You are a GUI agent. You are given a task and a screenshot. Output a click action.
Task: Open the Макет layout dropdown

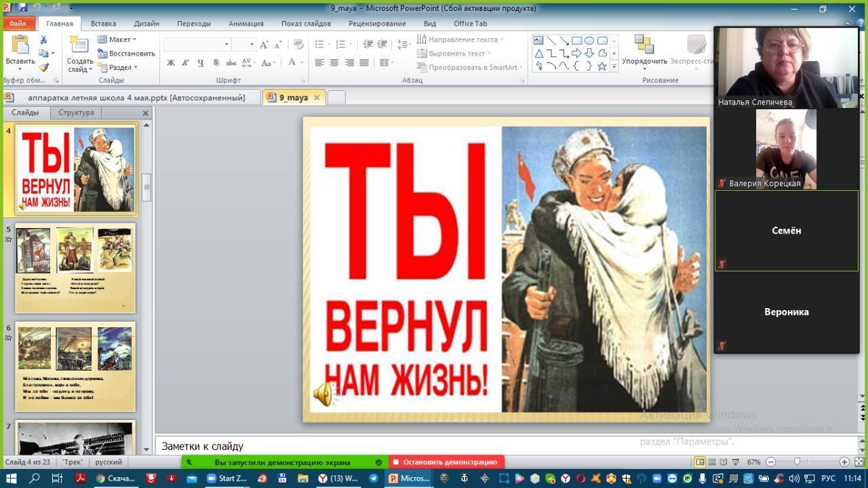[x=117, y=39]
